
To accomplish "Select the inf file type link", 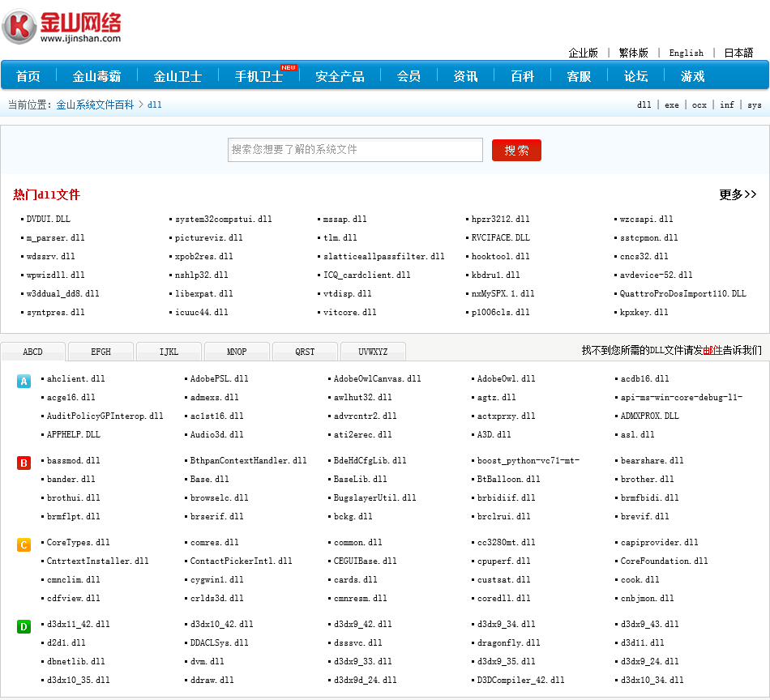I will tap(727, 105).
